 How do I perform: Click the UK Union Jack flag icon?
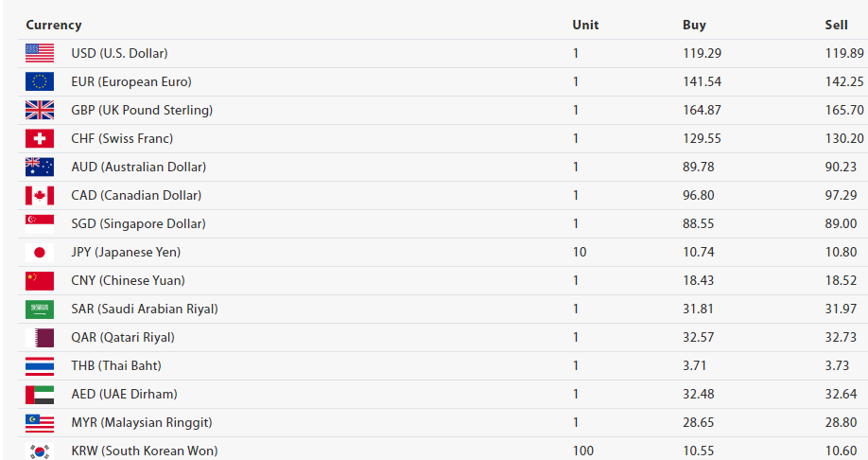40,110
